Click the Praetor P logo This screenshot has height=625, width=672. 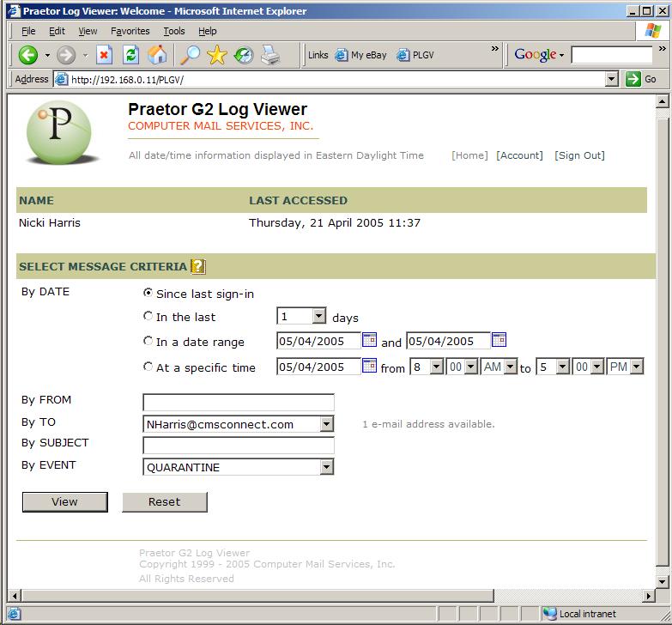point(59,132)
